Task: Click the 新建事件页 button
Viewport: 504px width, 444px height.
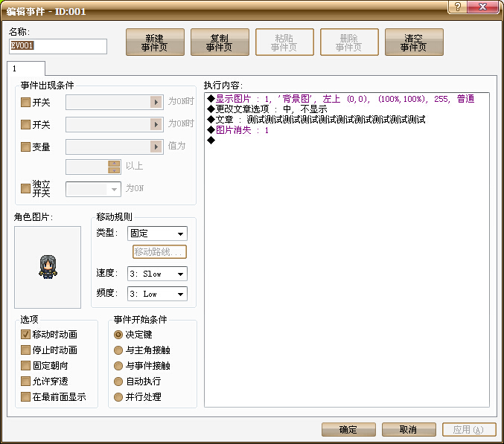Action: (155, 42)
